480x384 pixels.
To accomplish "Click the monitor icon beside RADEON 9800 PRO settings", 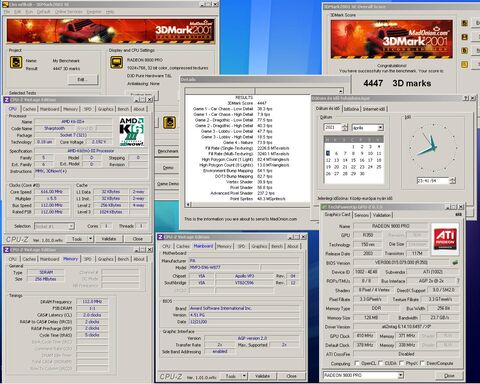I will (x=116, y=62).
